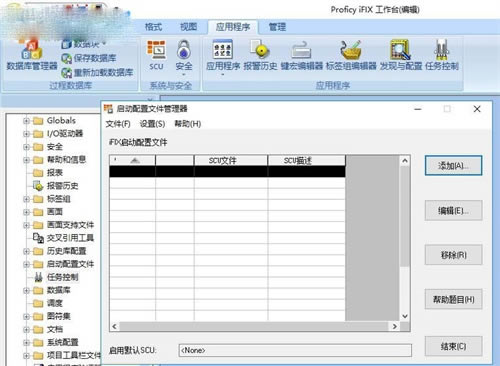Click the SCU描述 column header
Screen dimensions: 500x366
tap(306, 160)
